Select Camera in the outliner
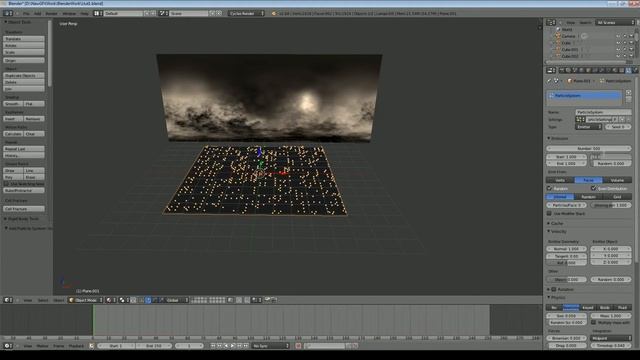The height and width of the screenshot is (360, 640). tap(568, 36)
